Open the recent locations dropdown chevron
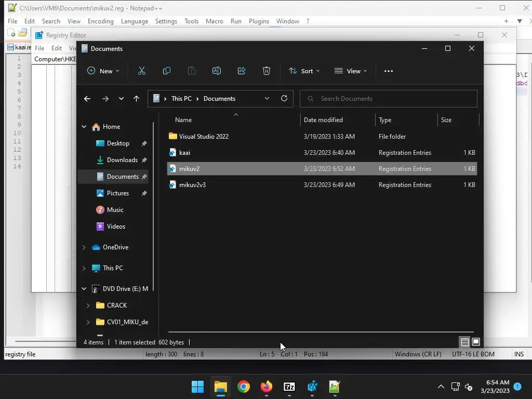The height and width of the screenshot is (399, 532). (121, 99)
